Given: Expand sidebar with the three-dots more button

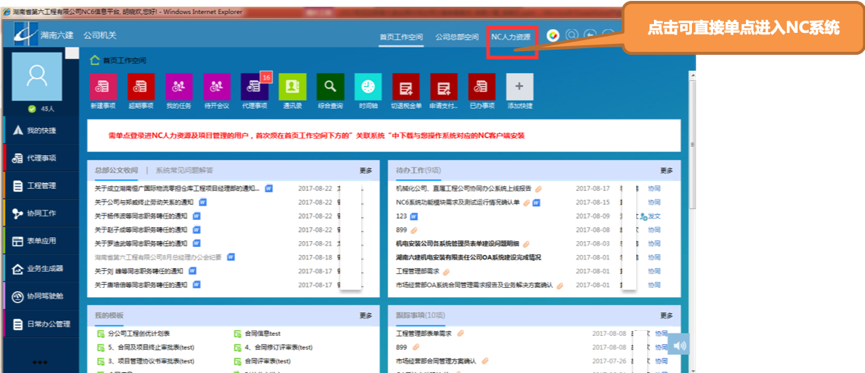Looking at the screenshot, I should (x=40, y=363).
